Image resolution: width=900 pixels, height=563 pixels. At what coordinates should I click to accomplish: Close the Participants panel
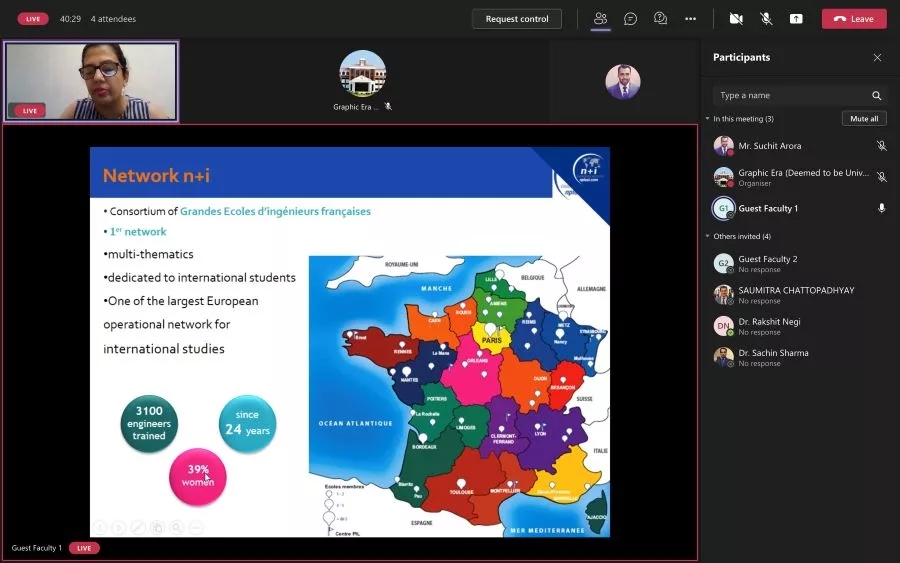[877, 57]
